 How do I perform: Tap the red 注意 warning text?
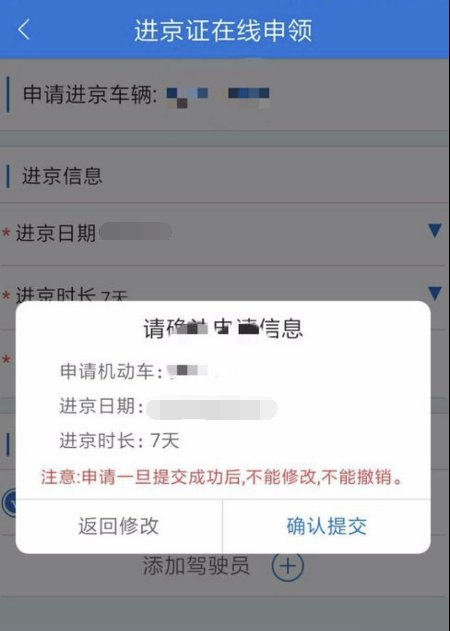[x=222, y=477]
